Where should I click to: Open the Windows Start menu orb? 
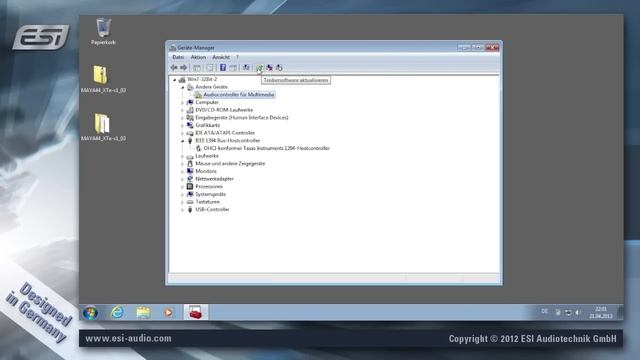[x=90, y=313]
